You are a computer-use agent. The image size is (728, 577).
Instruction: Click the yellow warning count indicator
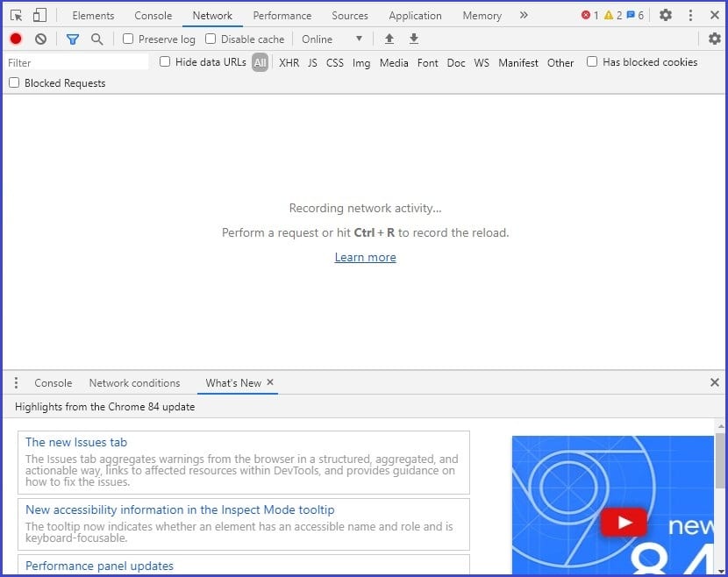point(613,15)
